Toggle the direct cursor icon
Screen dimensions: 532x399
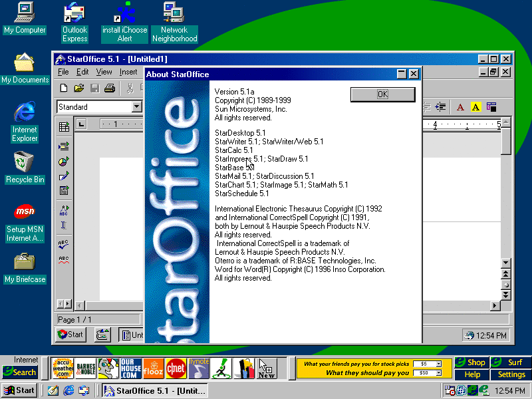click(x=64, y=225)
